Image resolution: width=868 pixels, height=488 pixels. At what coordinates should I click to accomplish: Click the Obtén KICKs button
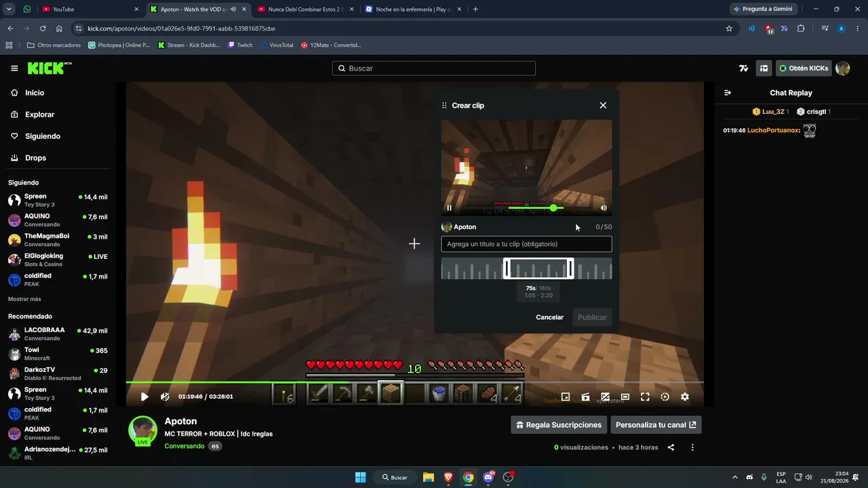pyautogui.click(x=804, y=68)
